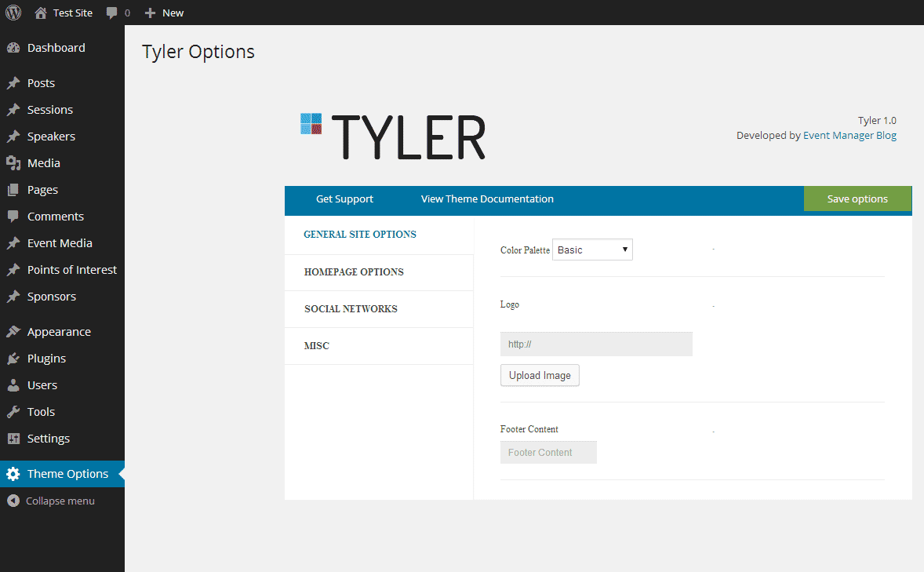Click the Tyler colored squares logo
The width and height of the screenshot is (924, 572).
pyautogui.click(x=311, y=124)
